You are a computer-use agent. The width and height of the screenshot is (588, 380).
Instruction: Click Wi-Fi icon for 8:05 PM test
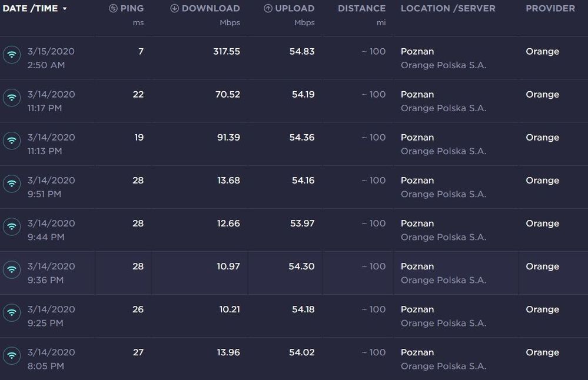click(12, 355)
